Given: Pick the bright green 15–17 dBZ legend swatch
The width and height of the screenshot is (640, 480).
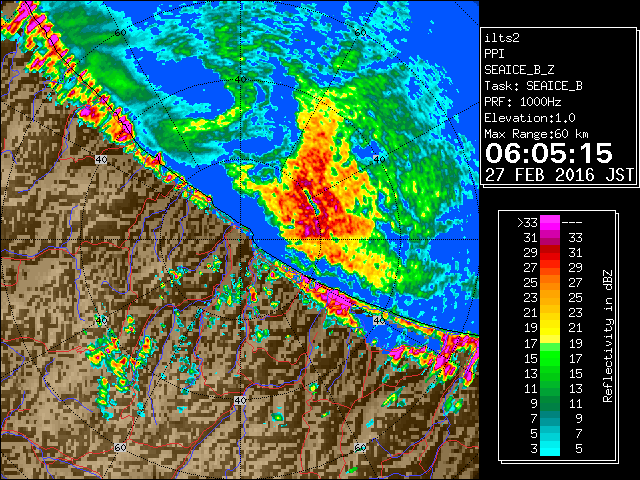Looking at the screenshot, I should point(550,358).
